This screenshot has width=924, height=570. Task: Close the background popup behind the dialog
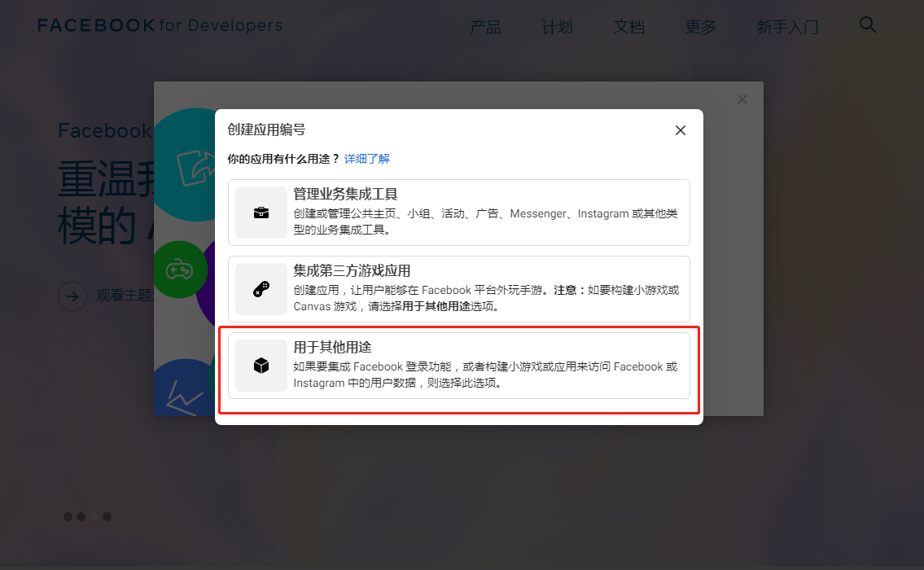tap(742, 99)
